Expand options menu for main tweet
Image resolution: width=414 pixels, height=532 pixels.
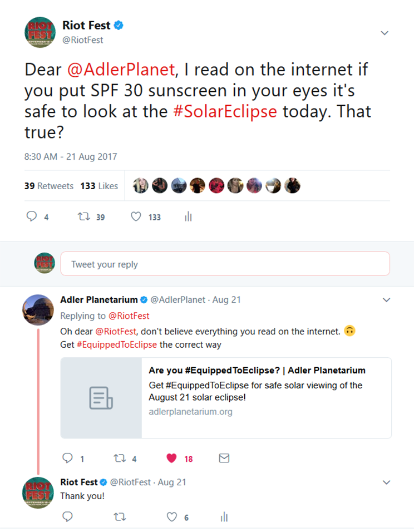tap(385, 33)
